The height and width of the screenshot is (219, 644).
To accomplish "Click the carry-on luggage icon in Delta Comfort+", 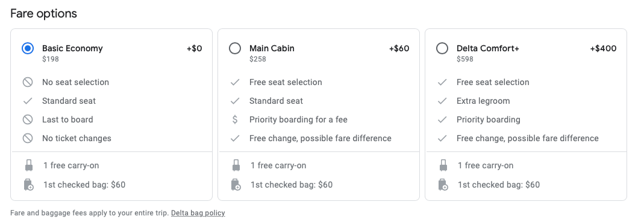I will (443, 165).
